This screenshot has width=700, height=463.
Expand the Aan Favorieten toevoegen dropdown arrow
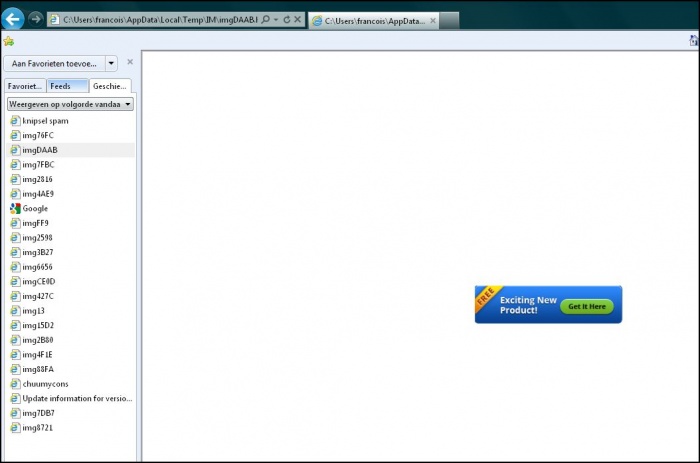tap(111, 63)
